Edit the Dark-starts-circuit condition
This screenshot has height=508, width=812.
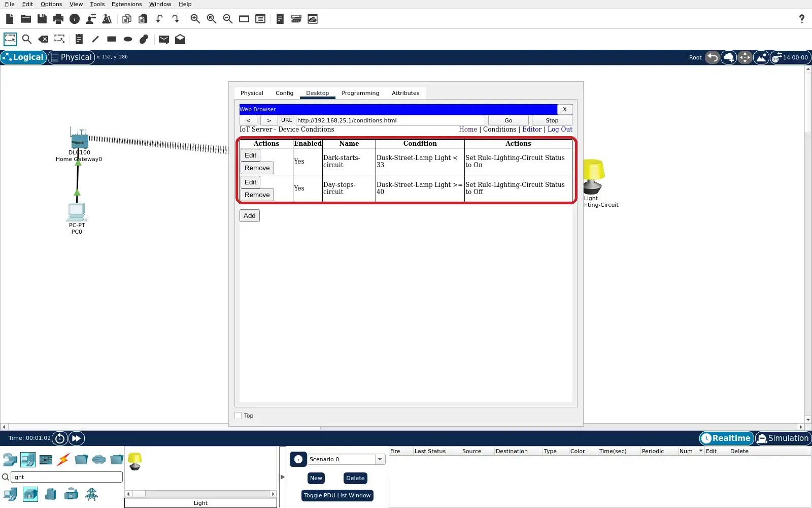(250, 155)
